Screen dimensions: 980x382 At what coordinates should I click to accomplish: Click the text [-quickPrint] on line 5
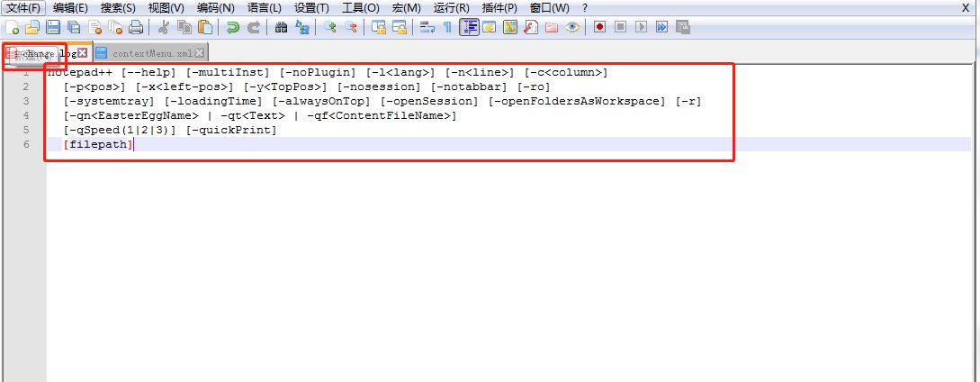click(231, 130)
